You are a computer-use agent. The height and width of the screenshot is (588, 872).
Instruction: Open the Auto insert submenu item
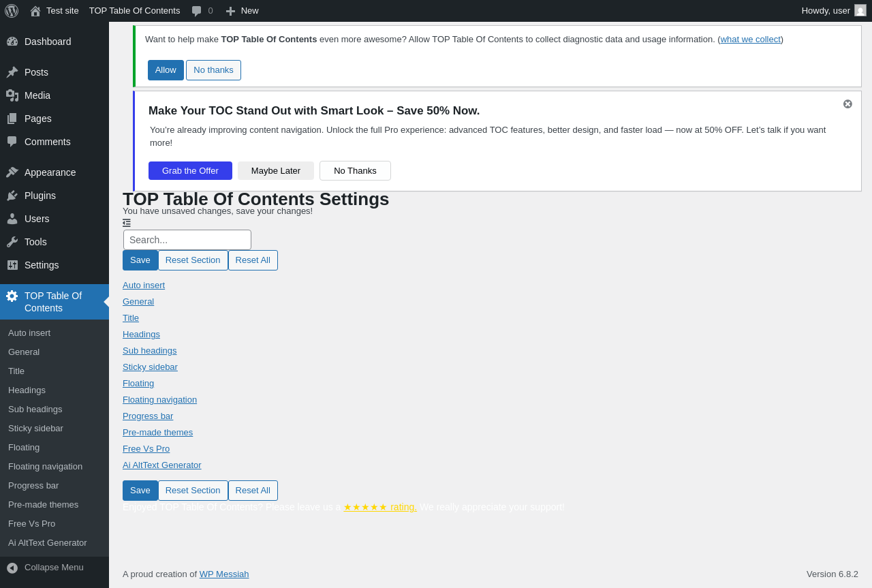(29, 333)
